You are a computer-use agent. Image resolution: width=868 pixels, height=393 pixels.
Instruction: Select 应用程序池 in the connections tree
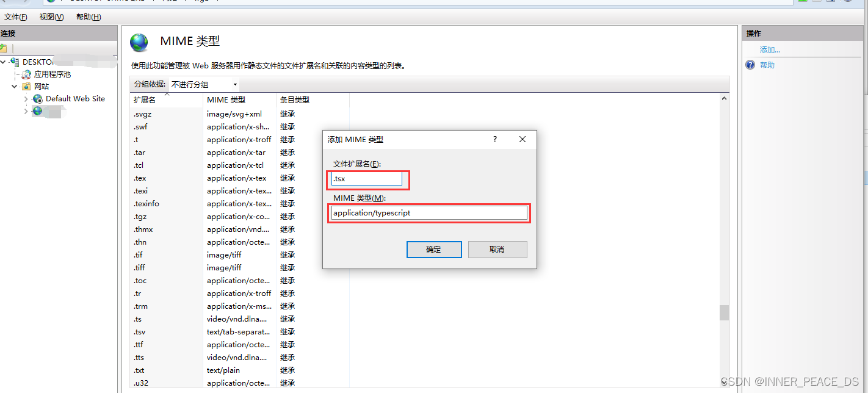pyautogui.click(x=52, y=74)
